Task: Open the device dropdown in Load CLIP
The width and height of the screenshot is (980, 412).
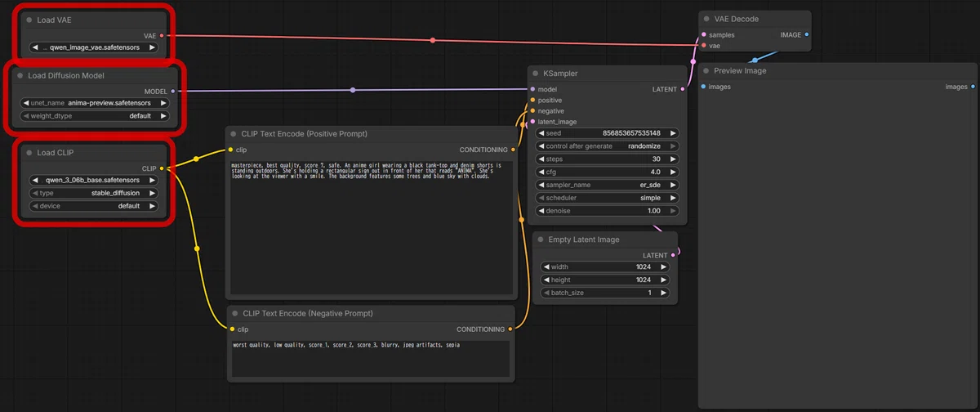Action: [x=94, y=206]
